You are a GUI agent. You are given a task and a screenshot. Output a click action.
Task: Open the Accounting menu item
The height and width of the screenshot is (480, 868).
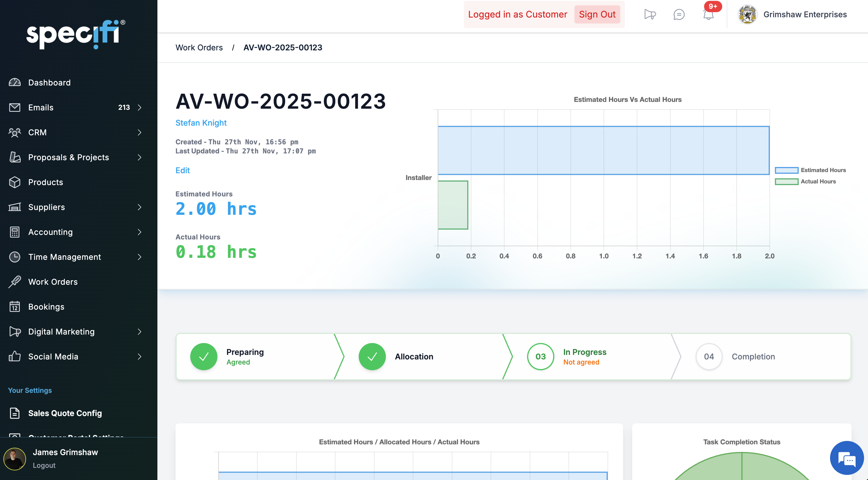point(51,232)
